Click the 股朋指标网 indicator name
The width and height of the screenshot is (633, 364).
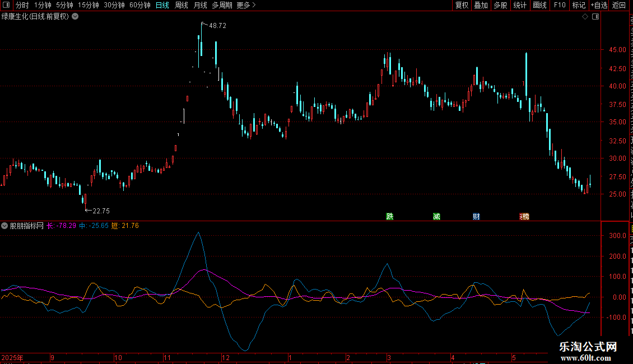(x=27, y=226)
